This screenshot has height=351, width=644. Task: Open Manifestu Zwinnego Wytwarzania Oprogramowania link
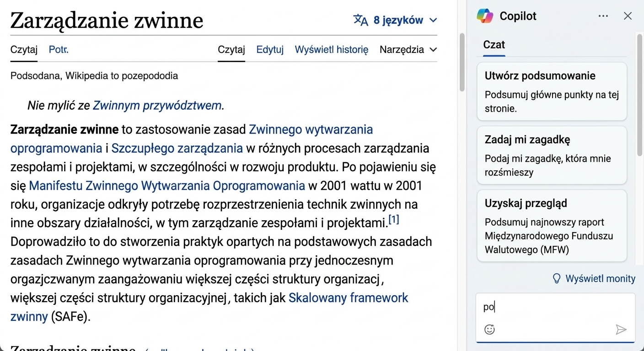coord(167,186)
